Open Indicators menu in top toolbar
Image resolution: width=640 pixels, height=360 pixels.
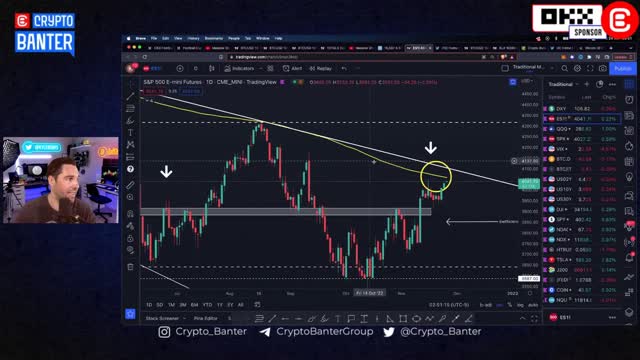(x=239, y=69)
